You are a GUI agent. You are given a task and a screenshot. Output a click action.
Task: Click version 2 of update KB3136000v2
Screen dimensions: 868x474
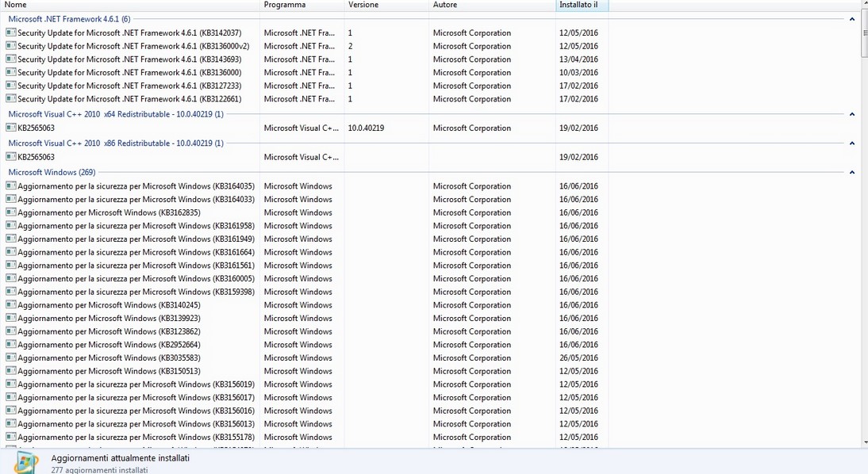point(351,46)
